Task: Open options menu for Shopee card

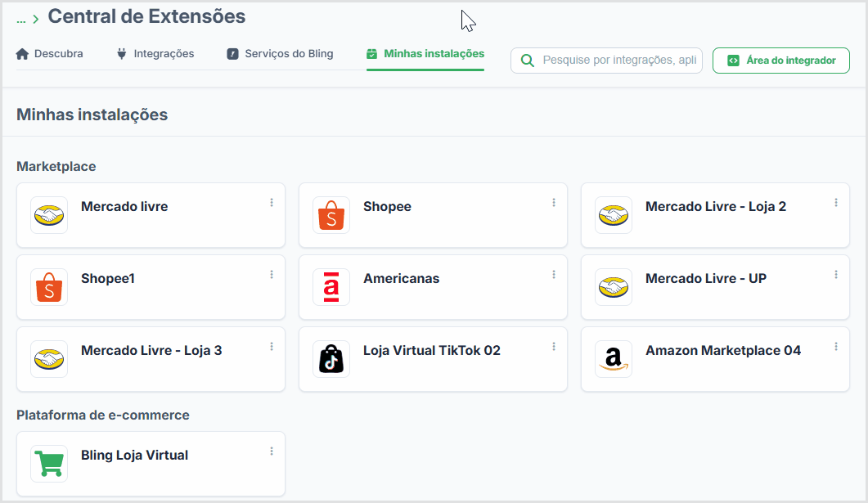Action: 554,203
